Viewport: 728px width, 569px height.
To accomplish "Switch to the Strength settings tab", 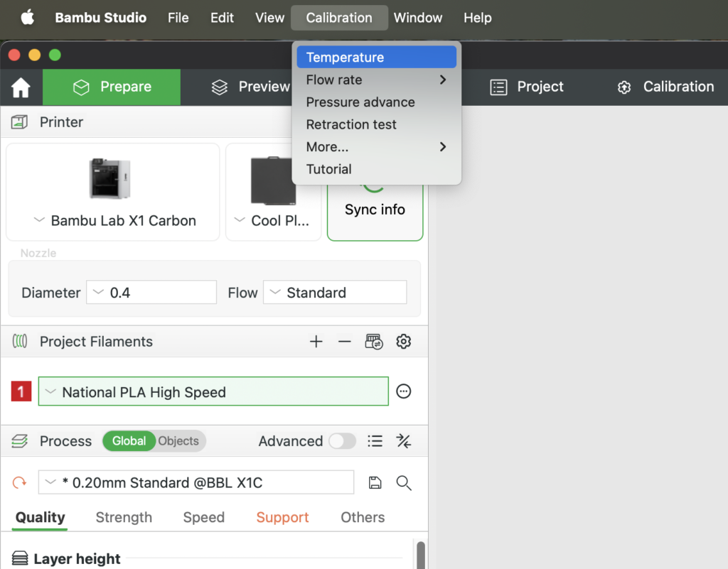I will pyautogui.click(x=124, y=517).
